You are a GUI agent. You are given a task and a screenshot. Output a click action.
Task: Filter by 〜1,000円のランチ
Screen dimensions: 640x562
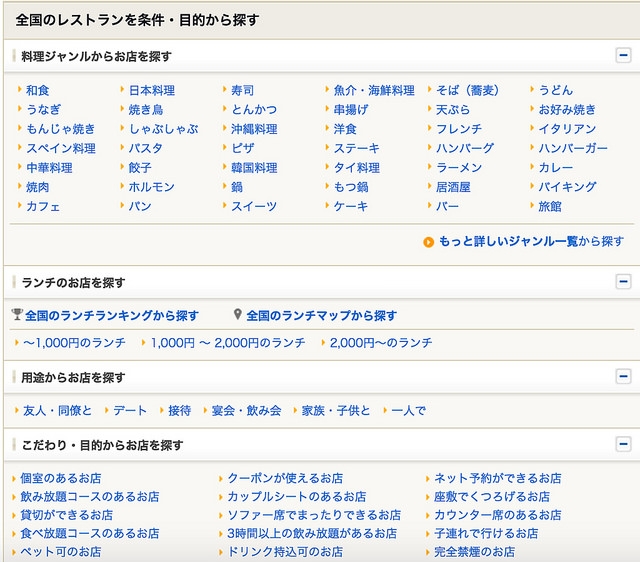click(x=74, y=343)
